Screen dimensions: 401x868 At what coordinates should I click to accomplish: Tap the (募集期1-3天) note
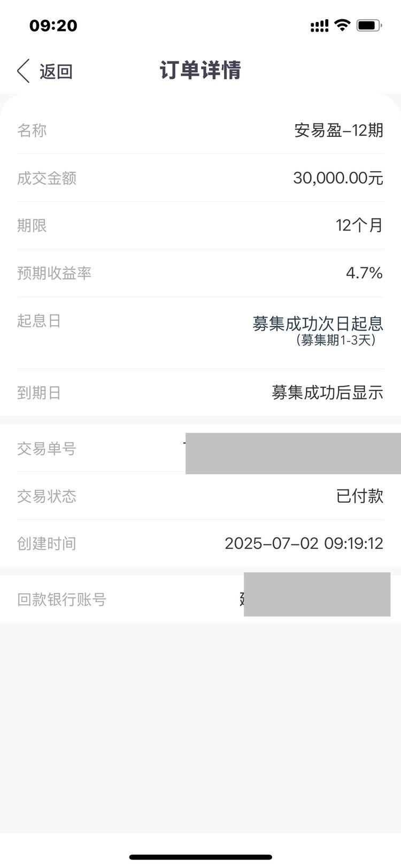[336, 340]
